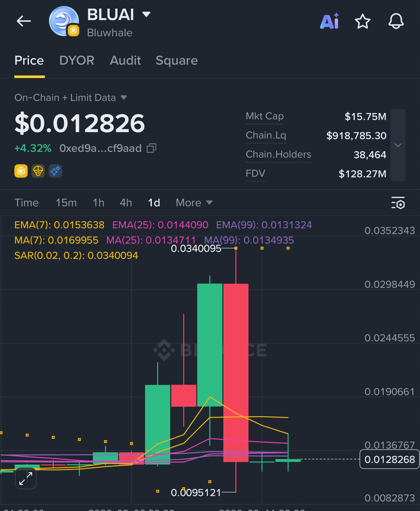Open the AI assistant icon
420x511 pixels.
click(x=330, y=21)
